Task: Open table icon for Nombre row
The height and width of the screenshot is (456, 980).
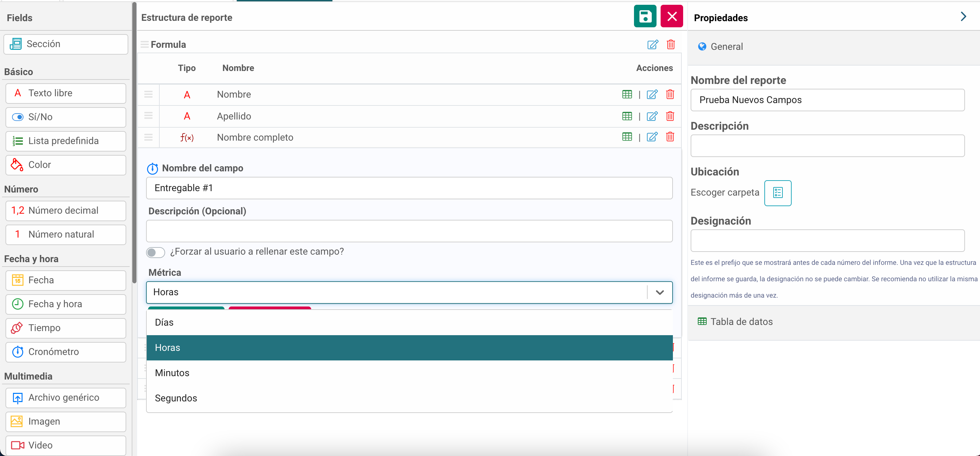Action: pyautogui.click(x=627, y=95)
